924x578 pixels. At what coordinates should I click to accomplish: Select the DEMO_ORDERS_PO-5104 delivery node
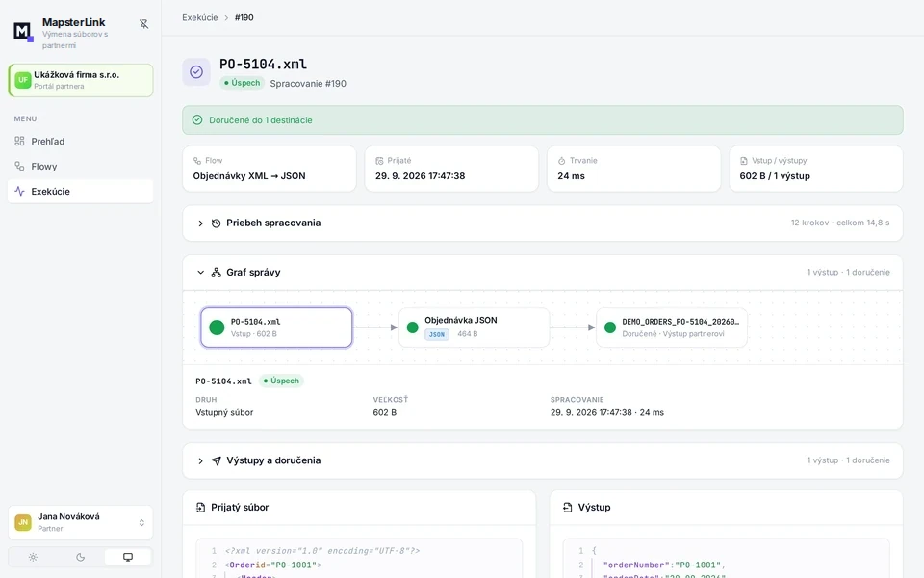pos(672,328)
